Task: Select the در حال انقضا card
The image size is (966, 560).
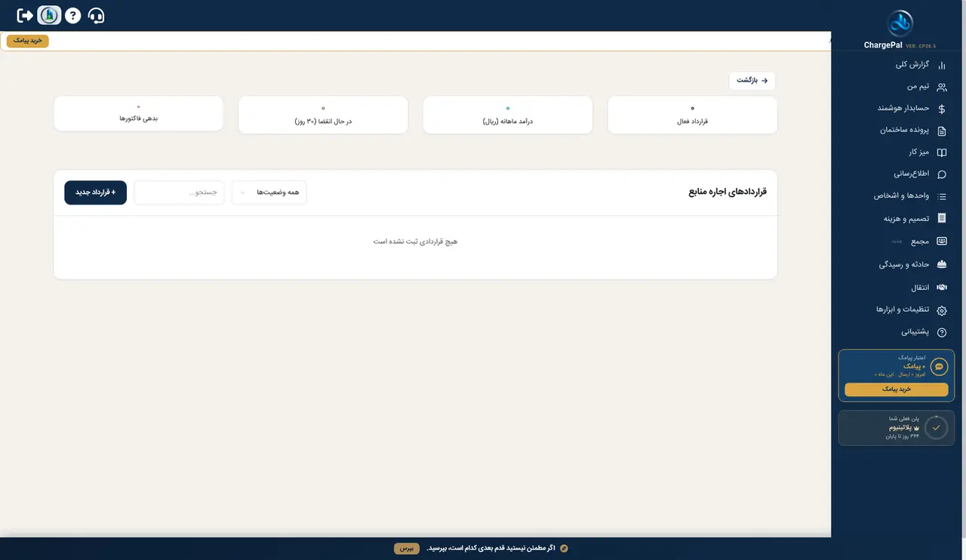Action: 323,115
